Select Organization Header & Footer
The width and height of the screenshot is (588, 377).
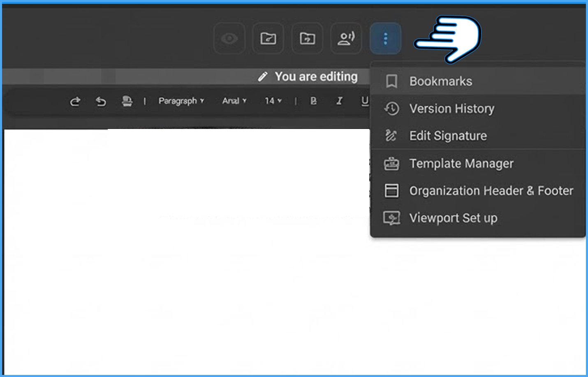(478, 191)
